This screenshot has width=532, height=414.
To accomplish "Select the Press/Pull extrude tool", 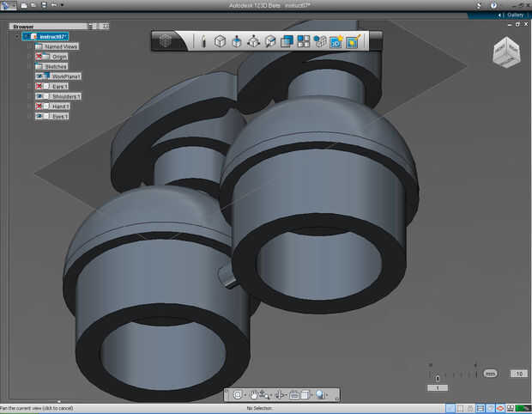I will (237, 41).
